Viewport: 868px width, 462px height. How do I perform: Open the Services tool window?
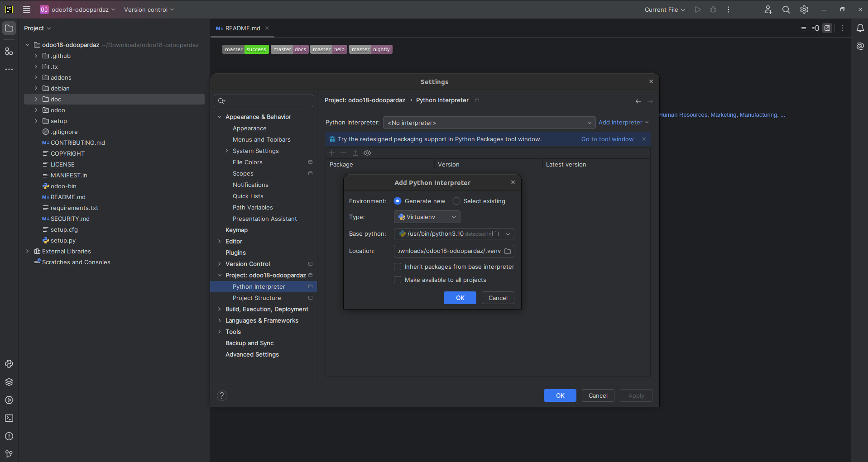point(9,400)
